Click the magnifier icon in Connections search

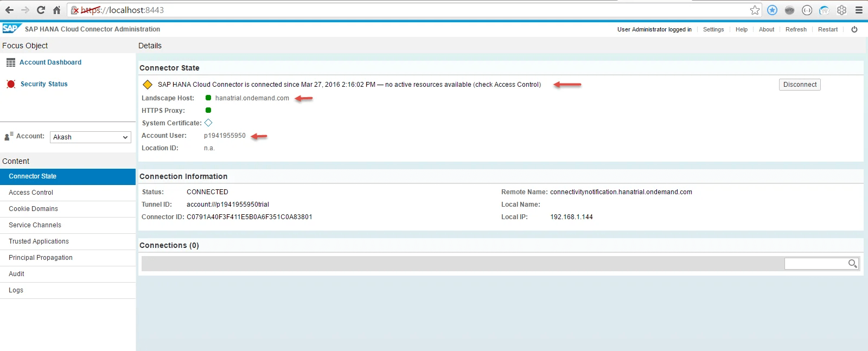coord(853,264)
